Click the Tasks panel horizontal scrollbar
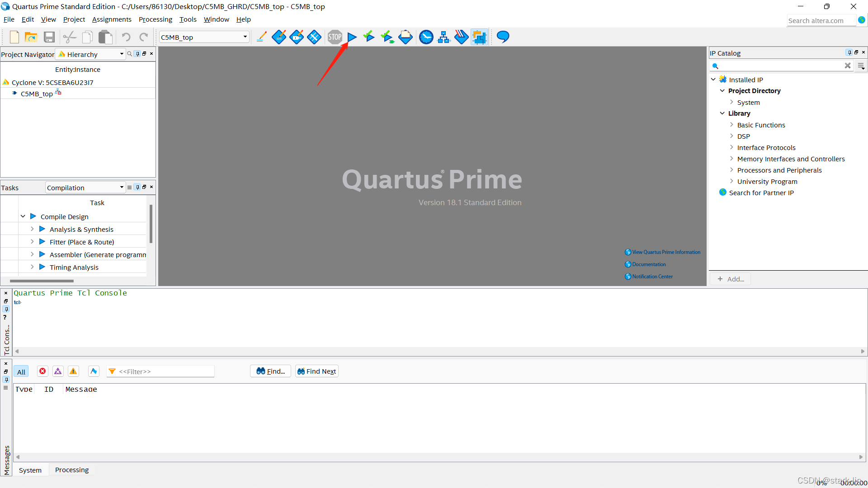Image resolution: width=868 pixels, height=488 pixels. point(42,281)
